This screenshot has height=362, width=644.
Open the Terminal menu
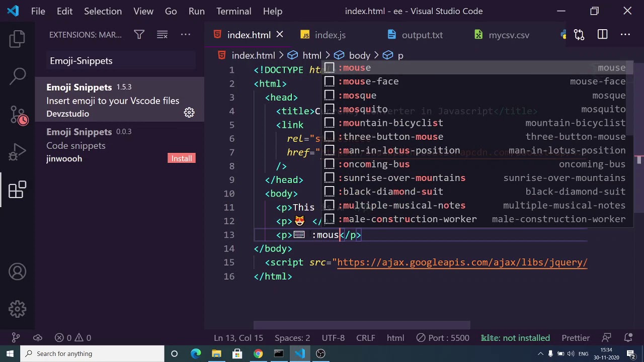[233, 11]
